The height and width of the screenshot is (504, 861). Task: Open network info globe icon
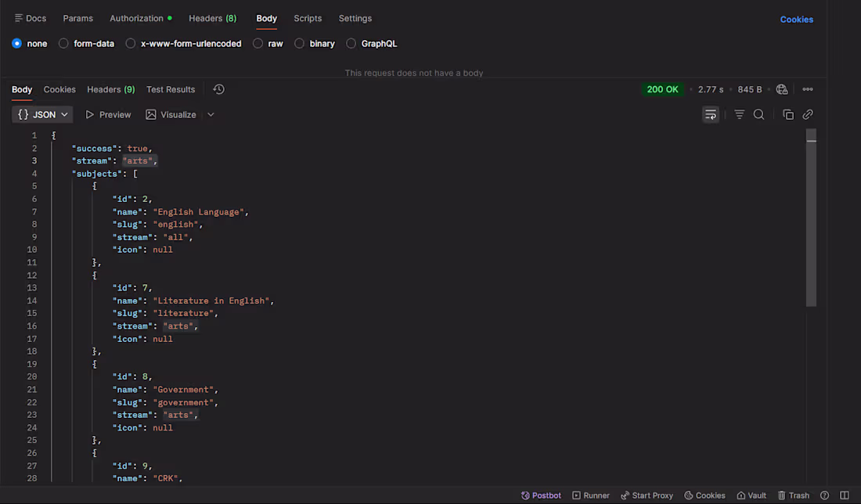tap(782, 89)
